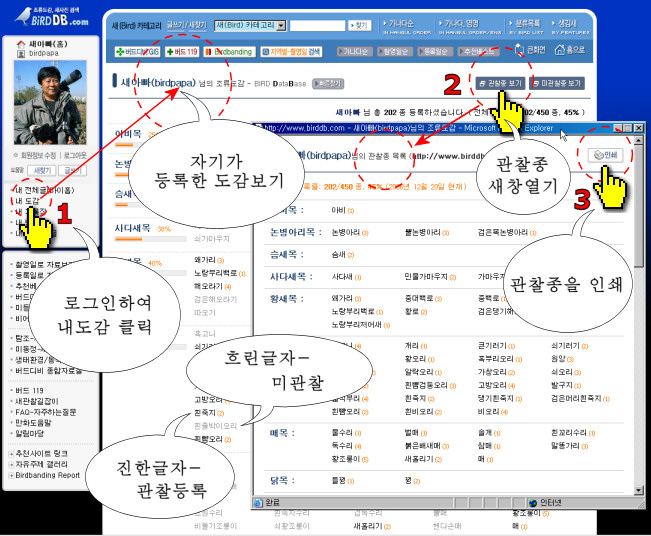Open the birdpapa member icon
This screenshot has height=536, width=651.
point(21,54)
